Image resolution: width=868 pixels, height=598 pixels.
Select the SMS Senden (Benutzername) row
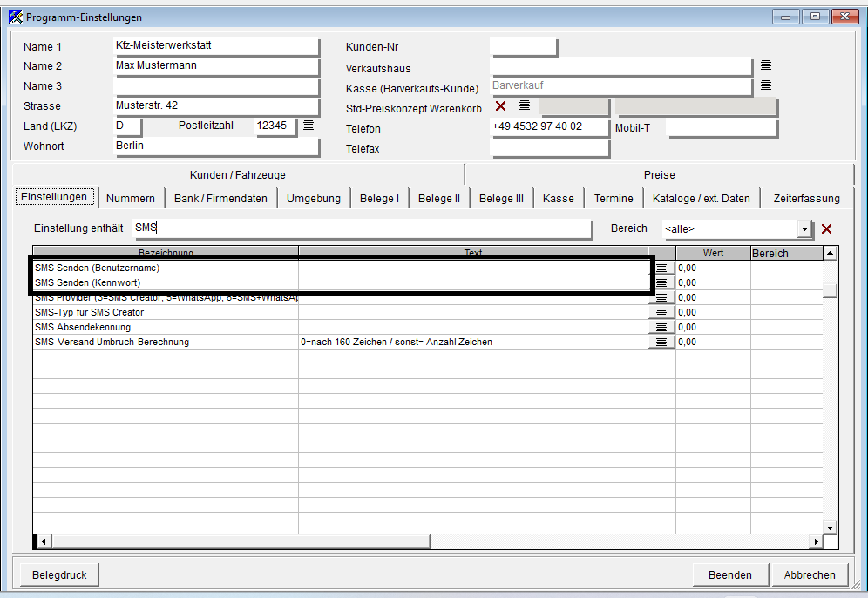point(427,268)
